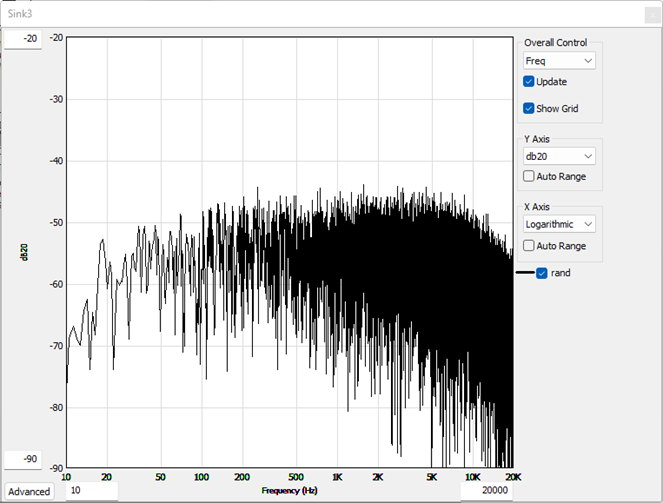Enable Auto Range under X Axis
663x503 pixels.
pos(529,245)
